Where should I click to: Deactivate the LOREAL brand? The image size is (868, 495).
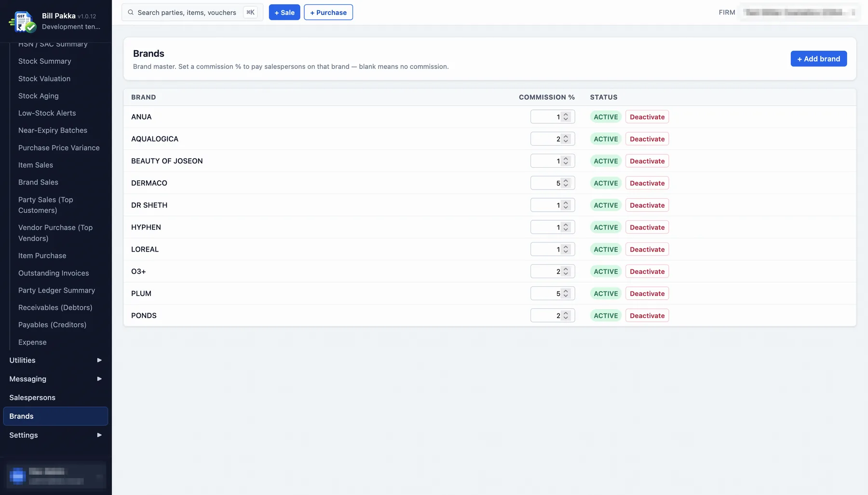[x=647, y=249]
